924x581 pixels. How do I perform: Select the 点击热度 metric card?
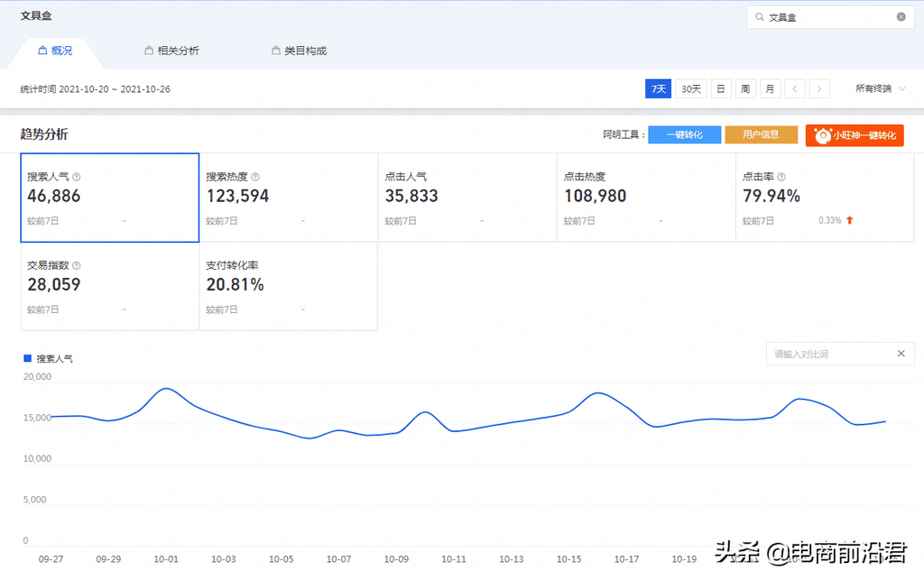646,198
